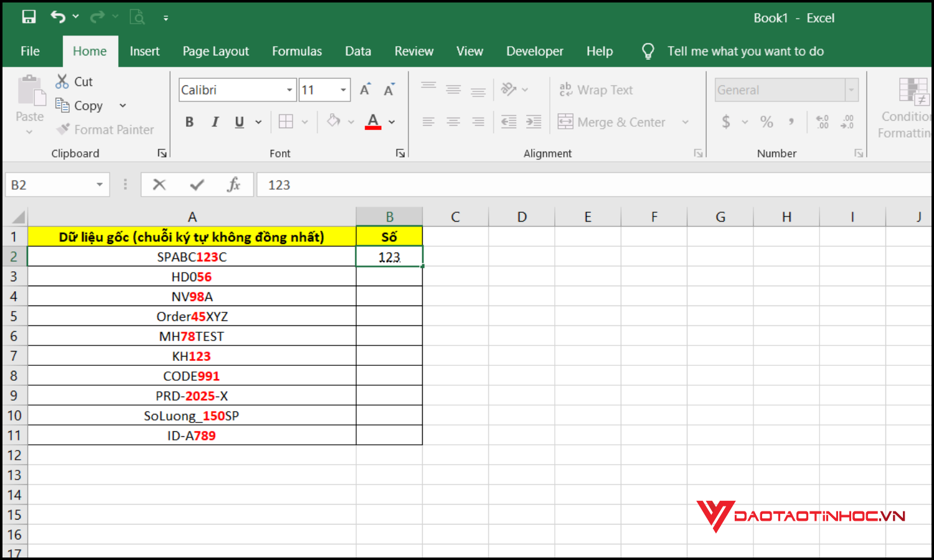Confirm entry with the checkmark icon
This screenshot has width=934, height=560.
[x=197, y=185]
